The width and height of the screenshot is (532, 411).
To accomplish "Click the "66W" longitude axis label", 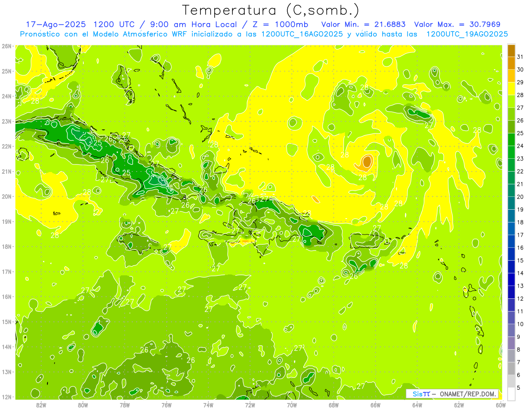I will [x=376, y=405].
